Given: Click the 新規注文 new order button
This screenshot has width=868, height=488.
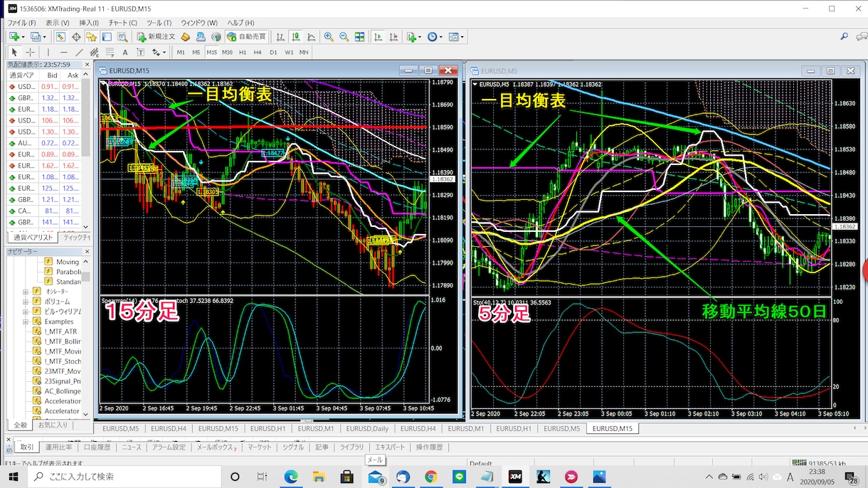Looking at the screenshot, I should click(x=156, y=37).
